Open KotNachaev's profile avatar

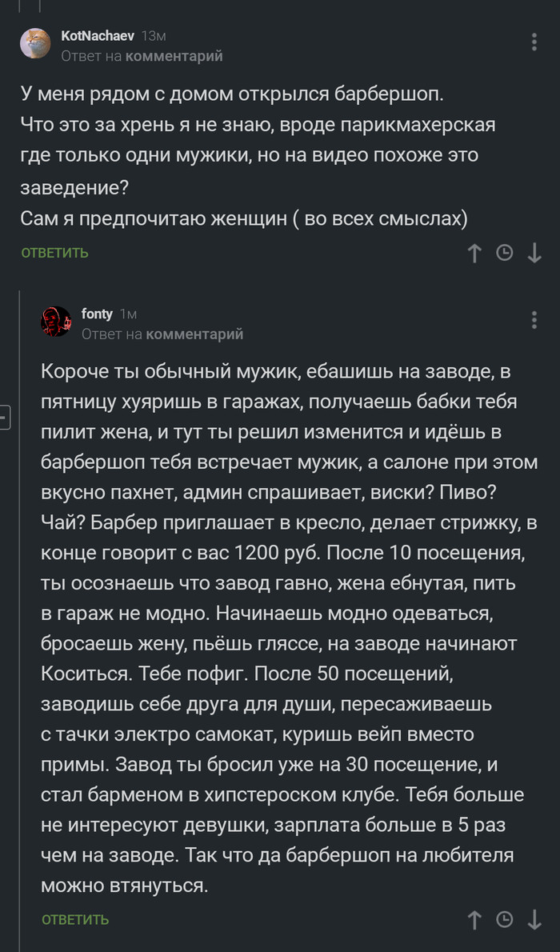pyautogui.click(x=34, y=46)
